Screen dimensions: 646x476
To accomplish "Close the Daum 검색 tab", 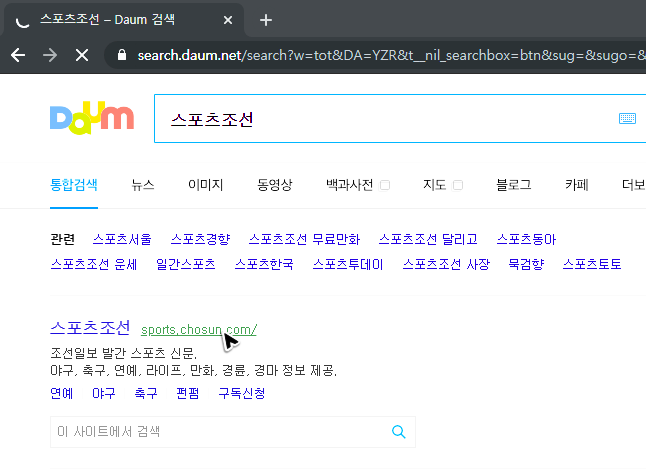I will coord(228,20).
